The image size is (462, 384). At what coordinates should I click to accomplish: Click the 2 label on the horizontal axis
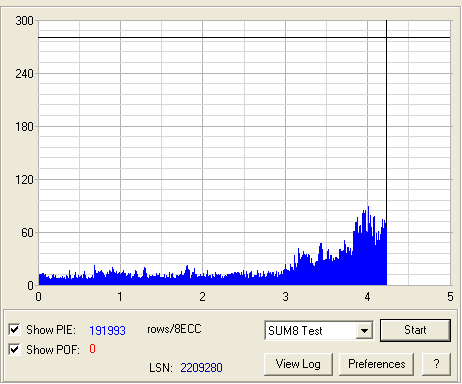[x=202, y=297]
